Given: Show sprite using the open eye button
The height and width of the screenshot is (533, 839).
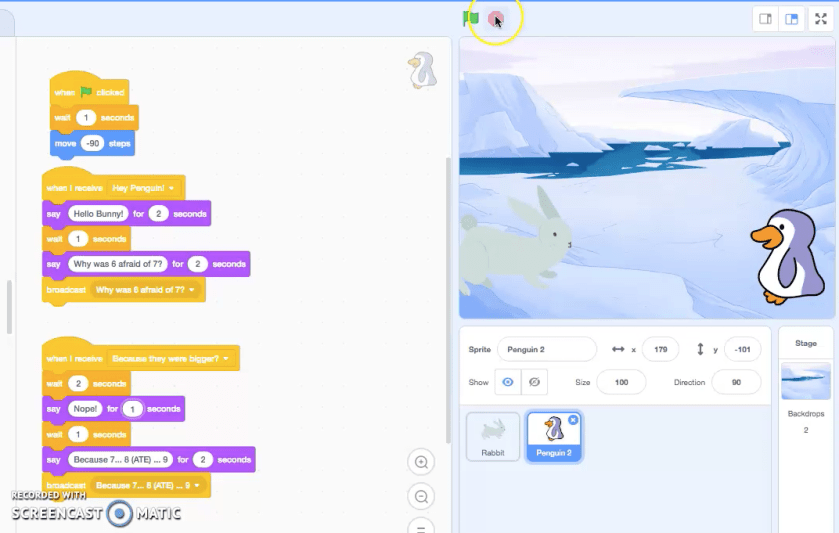Looking at the screenshot, I should click(x=508, y=382).
